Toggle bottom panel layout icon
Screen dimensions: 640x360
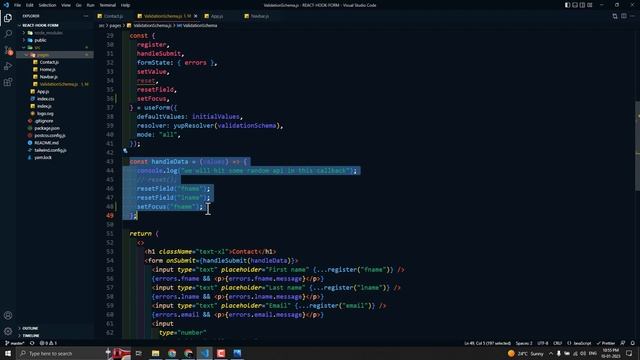click(575, 5)
